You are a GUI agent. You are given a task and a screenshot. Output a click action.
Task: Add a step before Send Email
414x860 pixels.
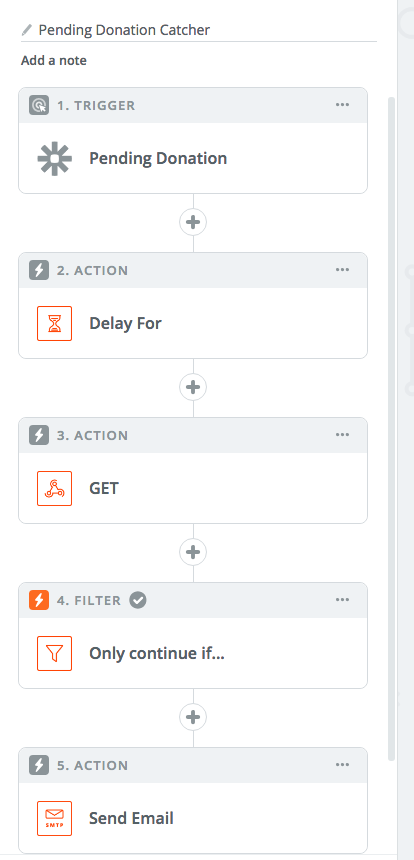193,717
